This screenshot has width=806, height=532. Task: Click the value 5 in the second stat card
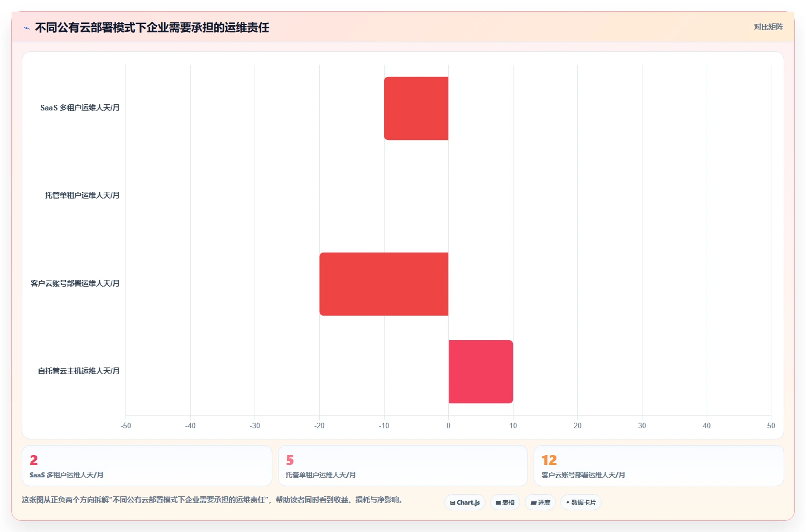click(x=290, y=460)
